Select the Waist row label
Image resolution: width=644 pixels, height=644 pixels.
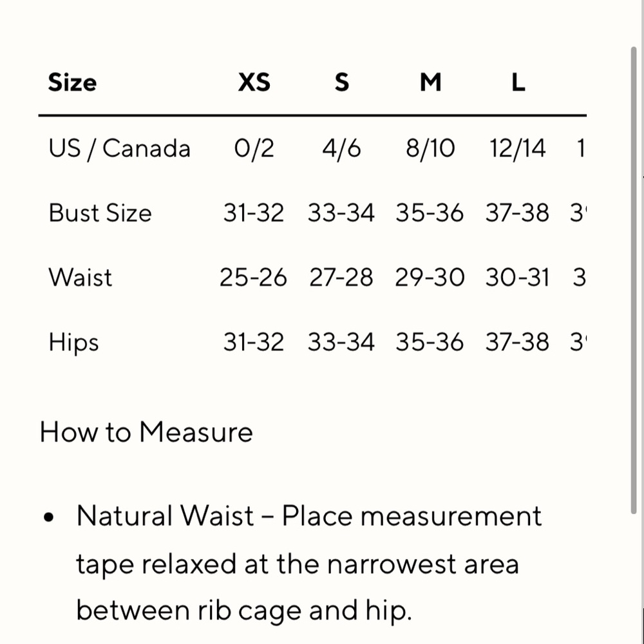80,278
